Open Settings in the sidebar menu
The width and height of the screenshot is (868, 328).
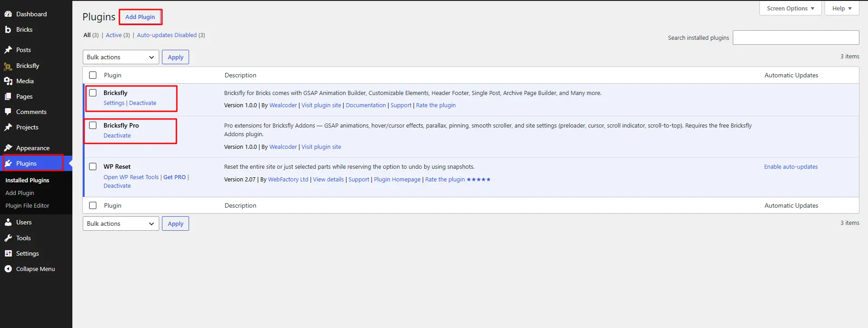click(28, 253)
